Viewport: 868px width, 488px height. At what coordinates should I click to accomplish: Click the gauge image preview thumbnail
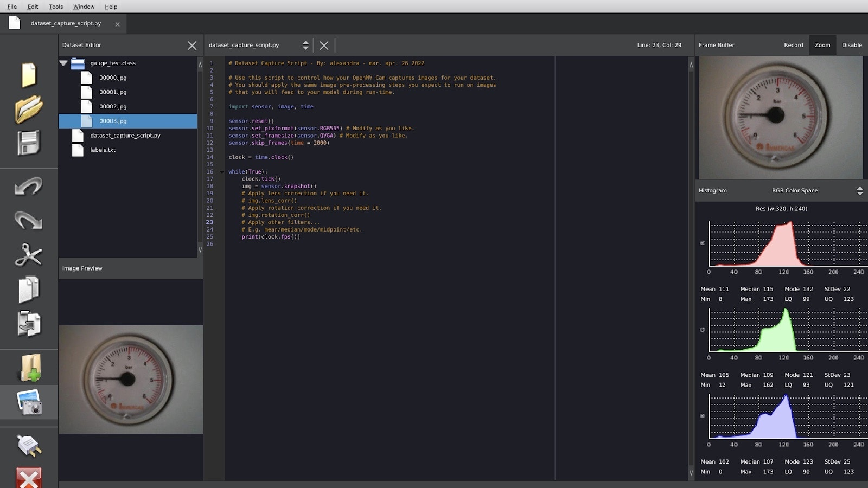click(x=131, y=379)
